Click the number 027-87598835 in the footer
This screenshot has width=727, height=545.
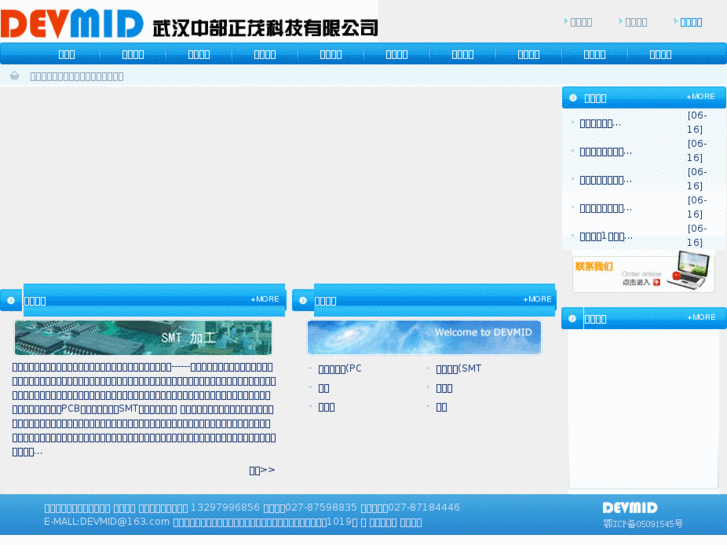[x=321, y=507]
